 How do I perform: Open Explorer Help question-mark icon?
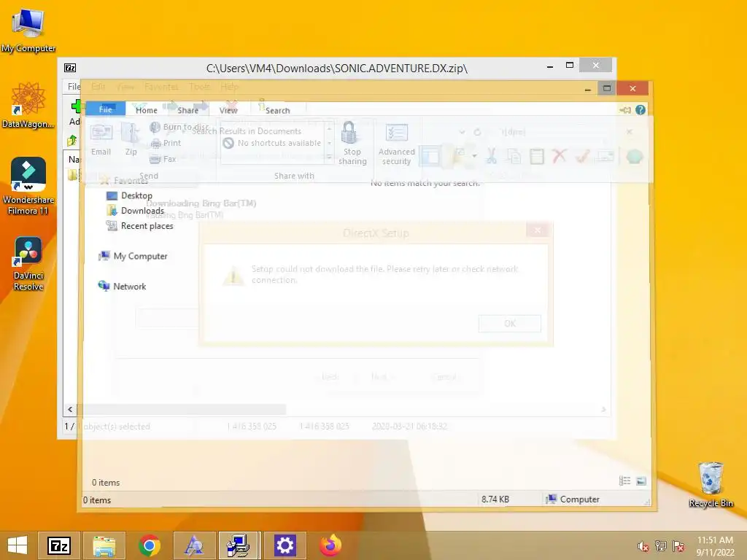640,110
